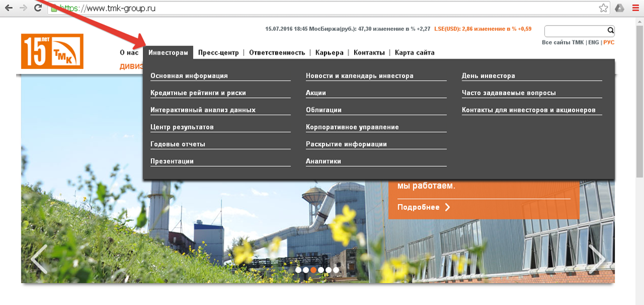Viewport: 644px width, 305px height.
Task: Click the Подробнее link on banner
Action: point(423,207)
